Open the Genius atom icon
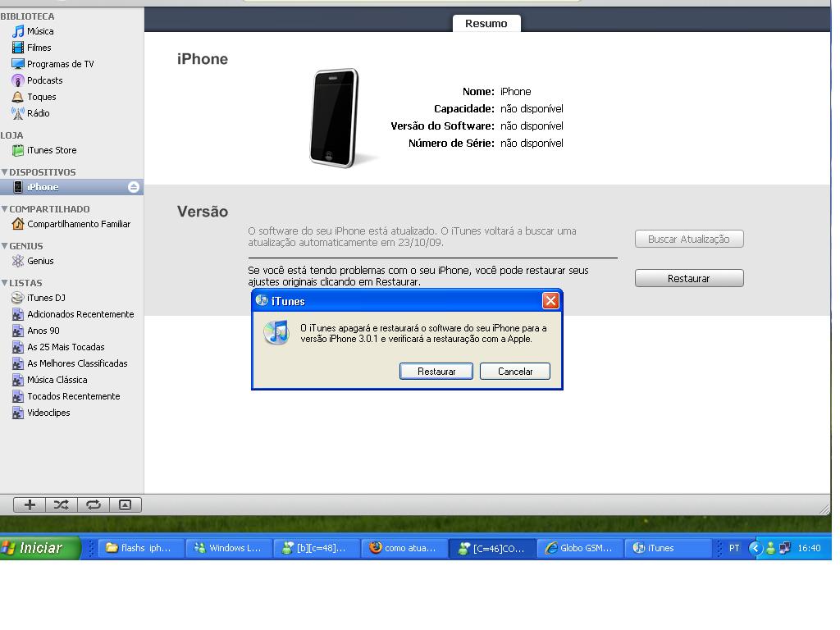 pos(18,261)
